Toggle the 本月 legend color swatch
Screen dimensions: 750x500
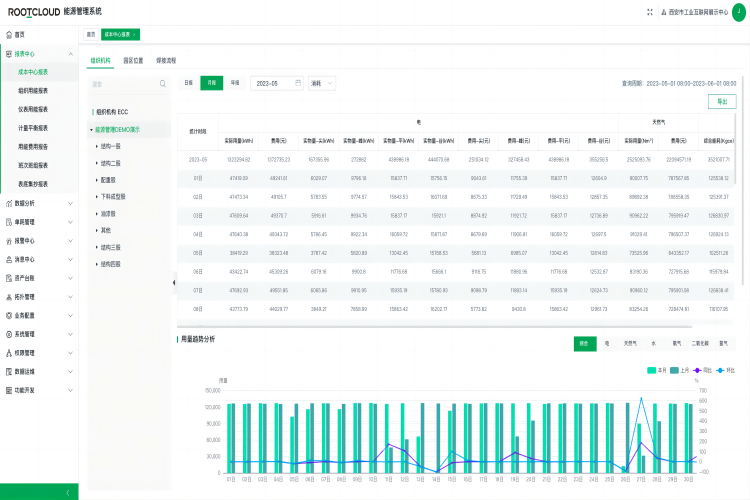pos(651,370)
